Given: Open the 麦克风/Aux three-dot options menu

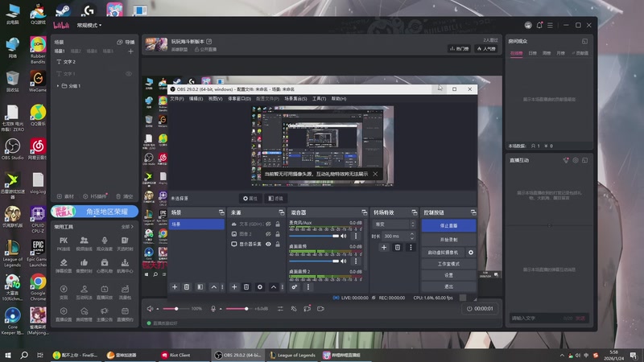Looking at the screenshot, I should [356, 236].
